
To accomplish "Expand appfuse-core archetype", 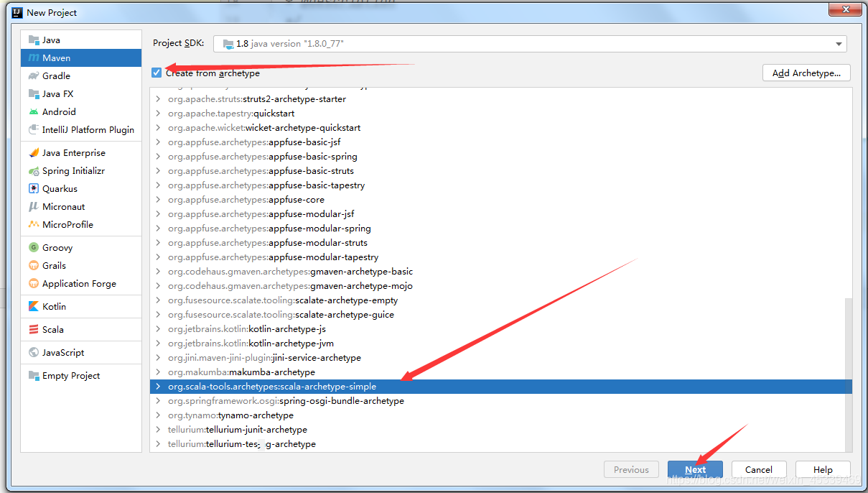I will point(158,200).
